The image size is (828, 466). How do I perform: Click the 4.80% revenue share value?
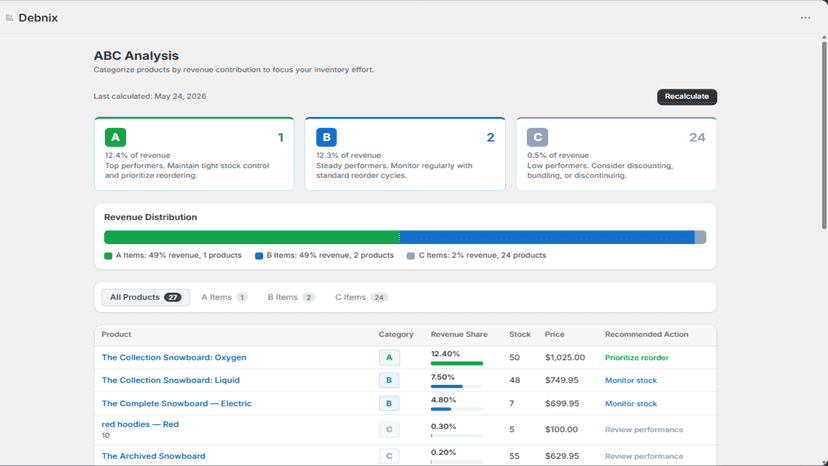443,400
